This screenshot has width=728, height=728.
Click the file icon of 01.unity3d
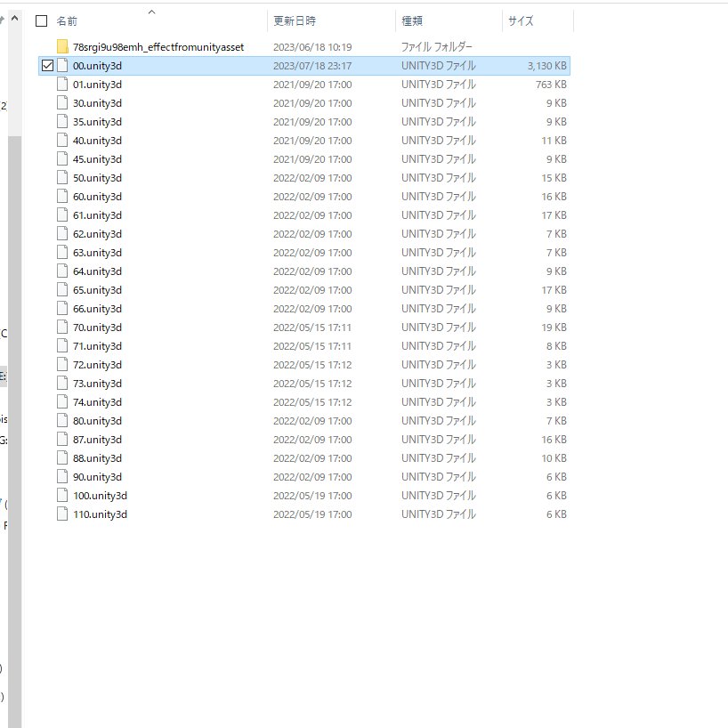(62, 85)
